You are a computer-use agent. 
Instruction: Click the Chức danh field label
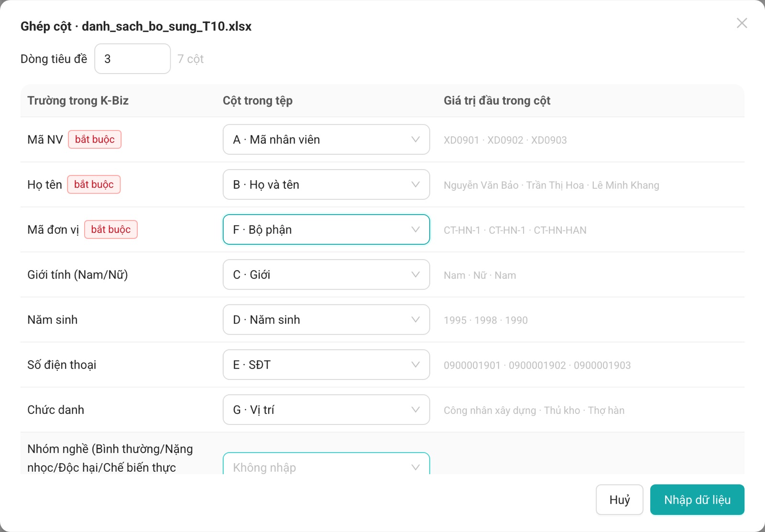pyautogui.click(x=55, y=410)
